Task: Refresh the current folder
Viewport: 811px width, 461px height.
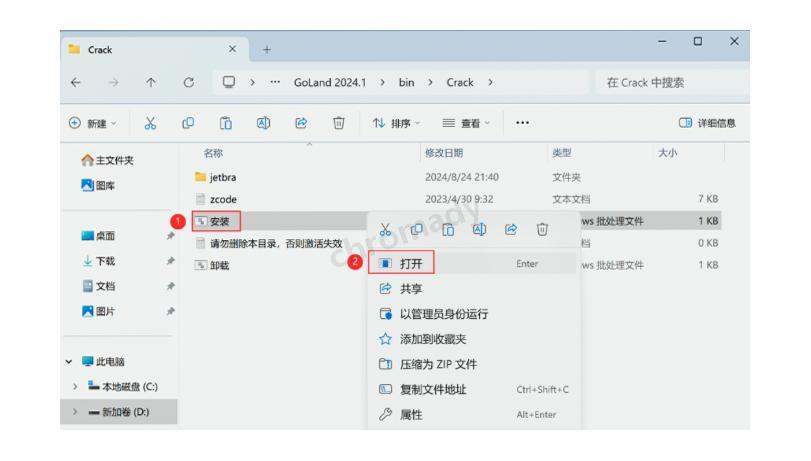Action: coord(189,82)
